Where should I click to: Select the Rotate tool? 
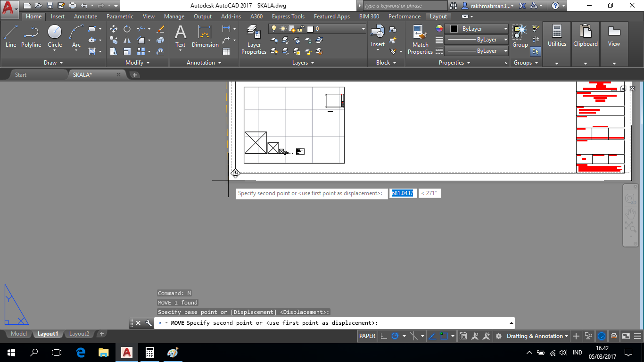(x=126, y=29)
